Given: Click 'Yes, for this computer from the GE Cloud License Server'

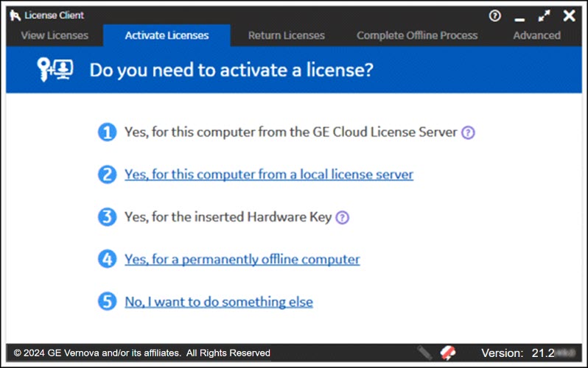Looking at the screenshot, I should coord(290,132).
